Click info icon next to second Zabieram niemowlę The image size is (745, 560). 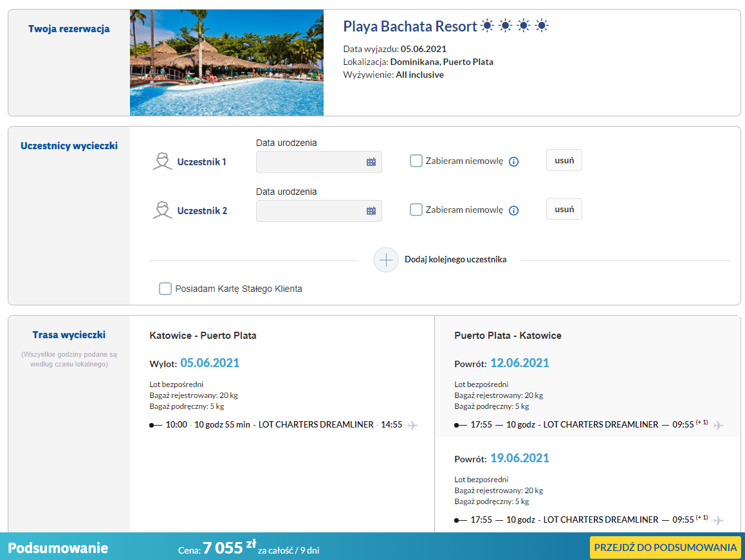(513, 211)
